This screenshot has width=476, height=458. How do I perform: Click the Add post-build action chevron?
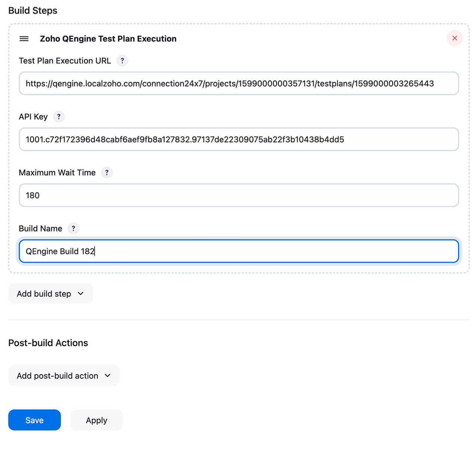108,376
